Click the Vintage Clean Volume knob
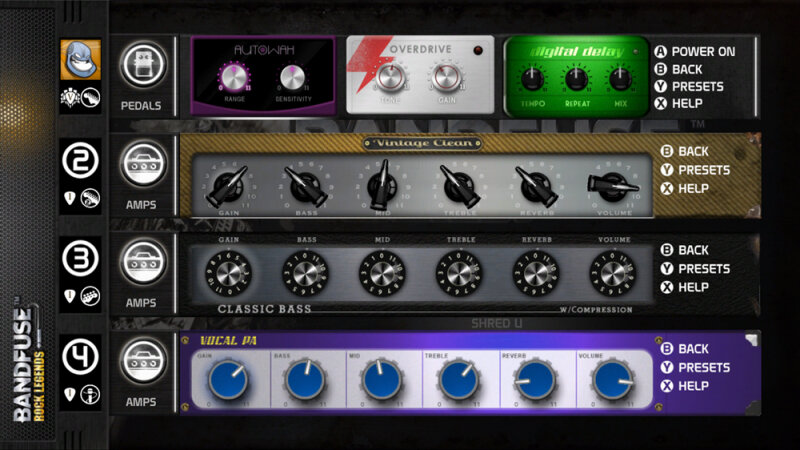The width and height of the screenshot is (800, 450). click(613, 186)
